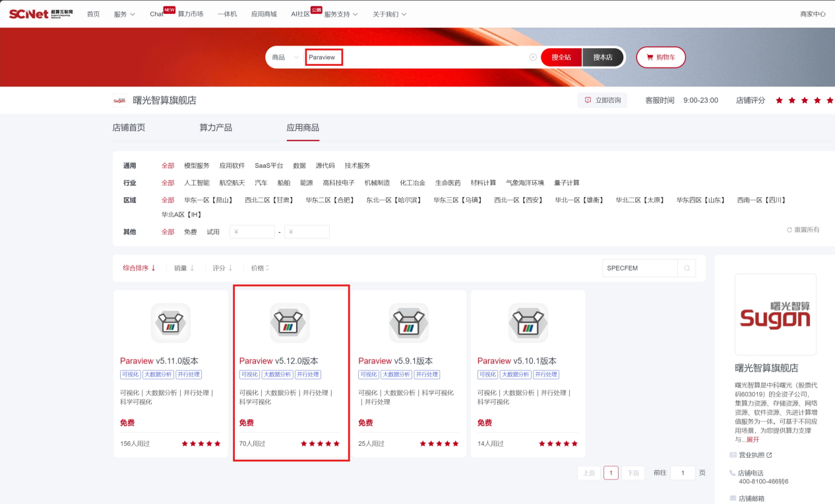Expand the 服务 dropdown in top navigation
The image size is (835, 504).
(x=124, y=14)
